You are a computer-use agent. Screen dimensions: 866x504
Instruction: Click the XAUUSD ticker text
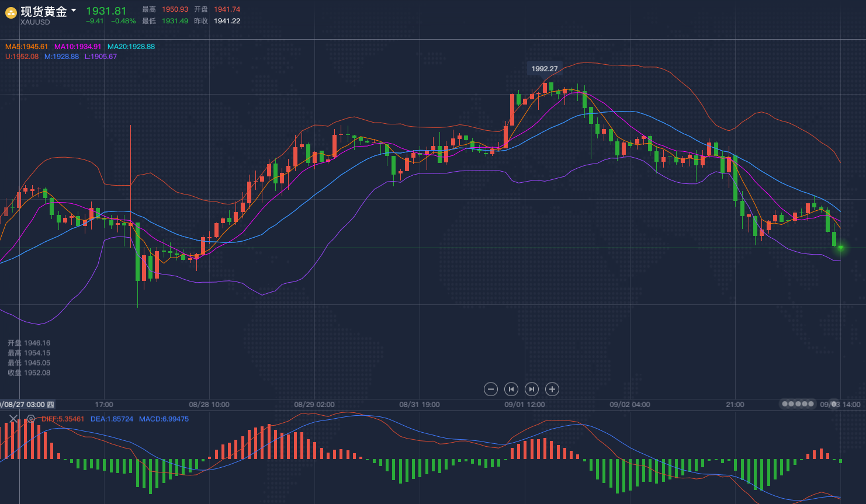35,22
